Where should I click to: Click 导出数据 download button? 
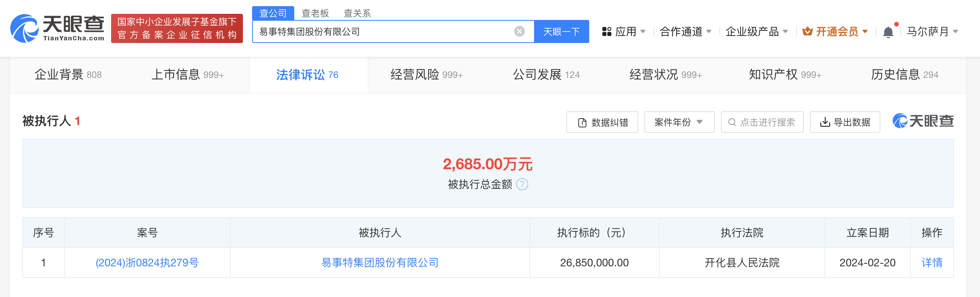[x=845, y=122]
